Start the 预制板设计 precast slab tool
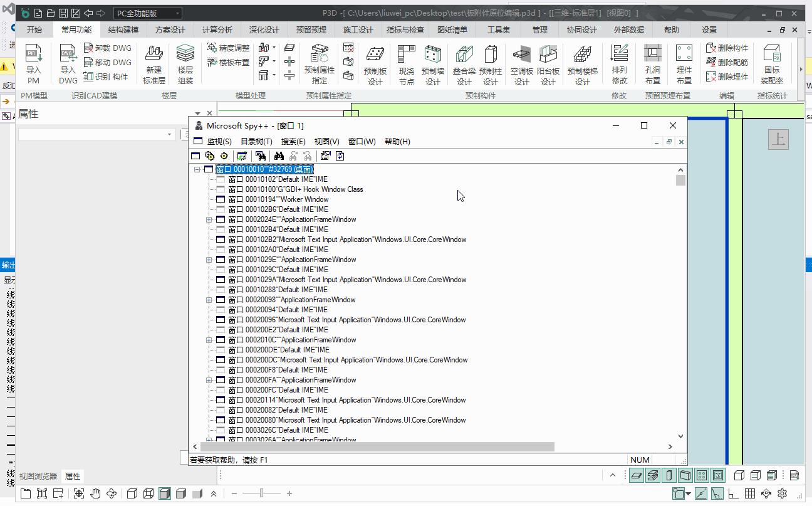812x506 pixels. click(x=375, y=64)
